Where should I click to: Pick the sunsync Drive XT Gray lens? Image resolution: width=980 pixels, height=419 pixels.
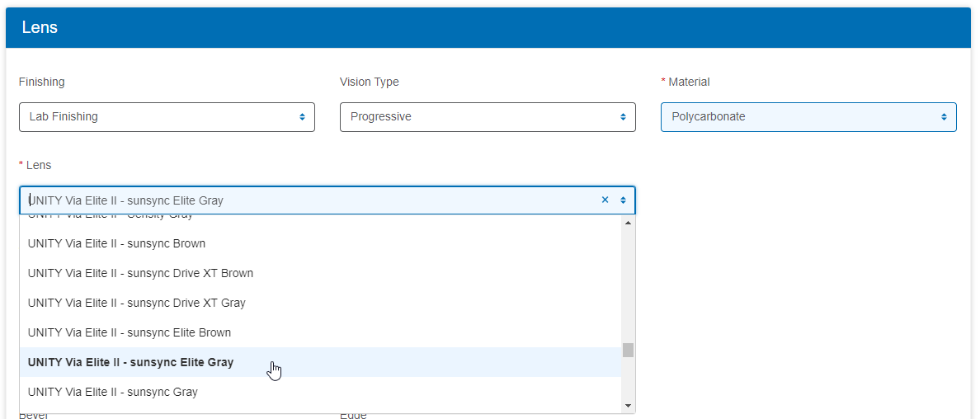[x=137, y=303]
